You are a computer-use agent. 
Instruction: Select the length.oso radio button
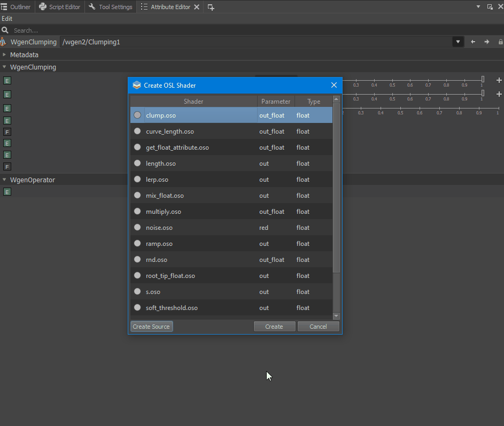pos(137,164)
